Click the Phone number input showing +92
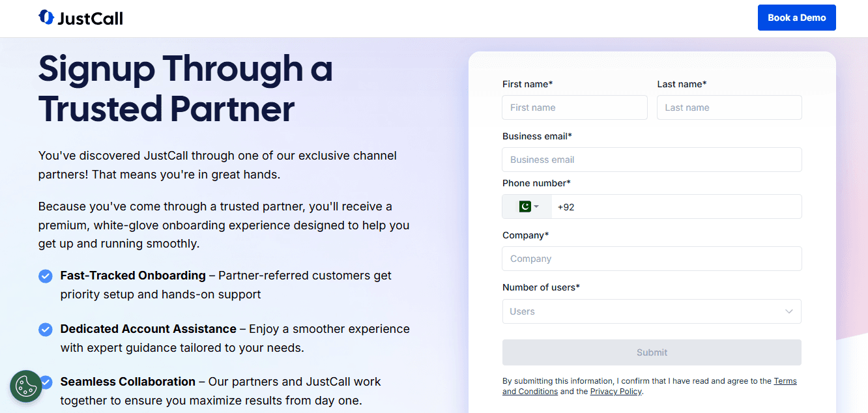The height and width of the screenshot is (413, 868). [x=676, y=206]
